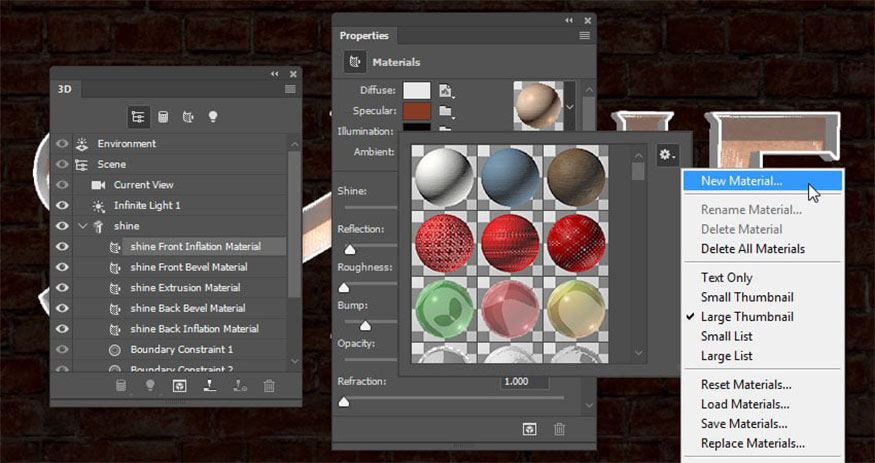Hide the Infinite Light 1 layer

pyautogui.click(x=63, y=205)
